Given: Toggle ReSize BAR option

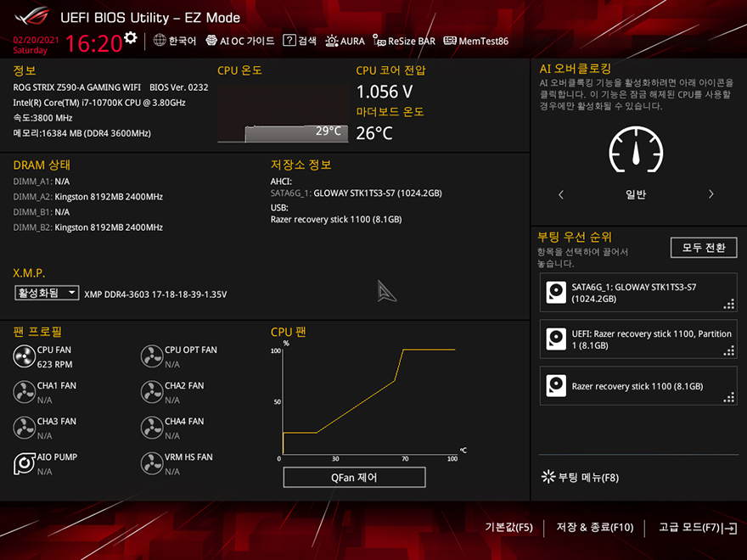Looking at the screenshot, I should click(404, 41).
